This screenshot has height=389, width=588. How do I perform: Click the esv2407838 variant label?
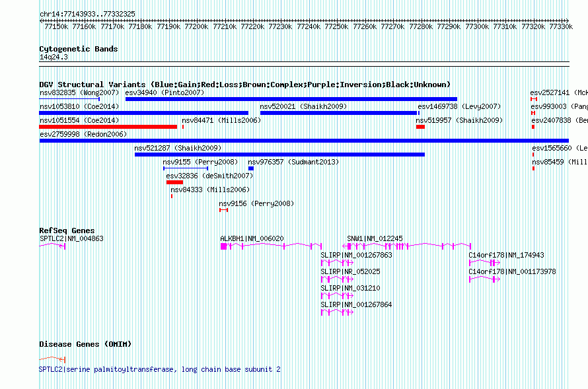tap(560, 120)
